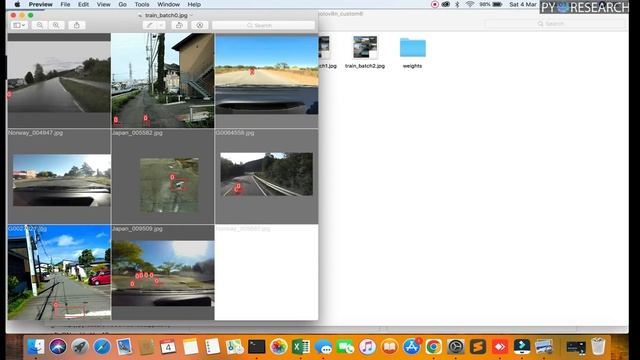Open iBooks from the Dock
The width and height of the screenshot is (640, 360).
tap(389, 347)
